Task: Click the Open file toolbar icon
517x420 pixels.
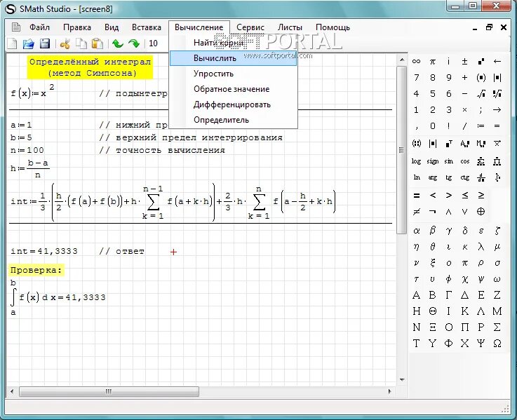Action: [x=28, y=43]
